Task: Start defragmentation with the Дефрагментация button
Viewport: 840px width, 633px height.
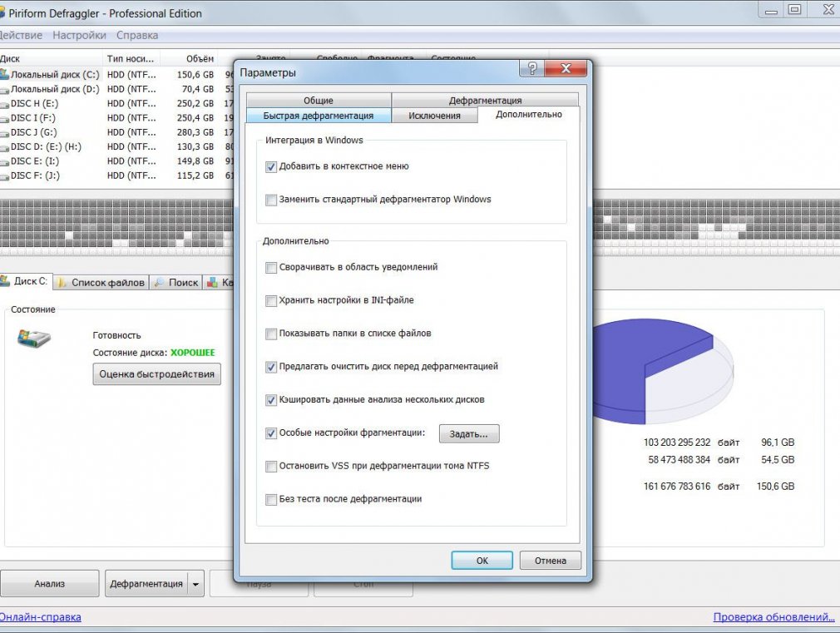Action: point(146,584)
